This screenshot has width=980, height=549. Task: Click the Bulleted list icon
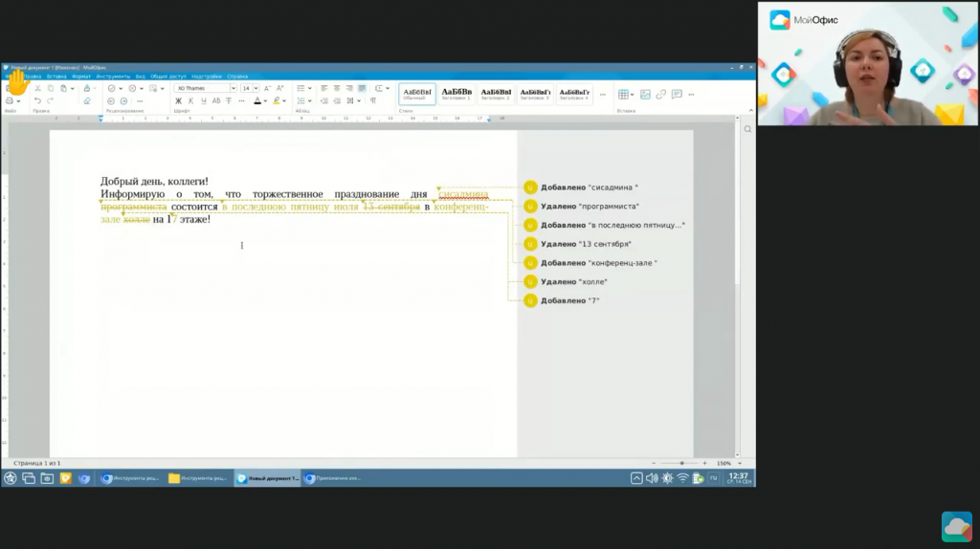[x=301, y=89]
